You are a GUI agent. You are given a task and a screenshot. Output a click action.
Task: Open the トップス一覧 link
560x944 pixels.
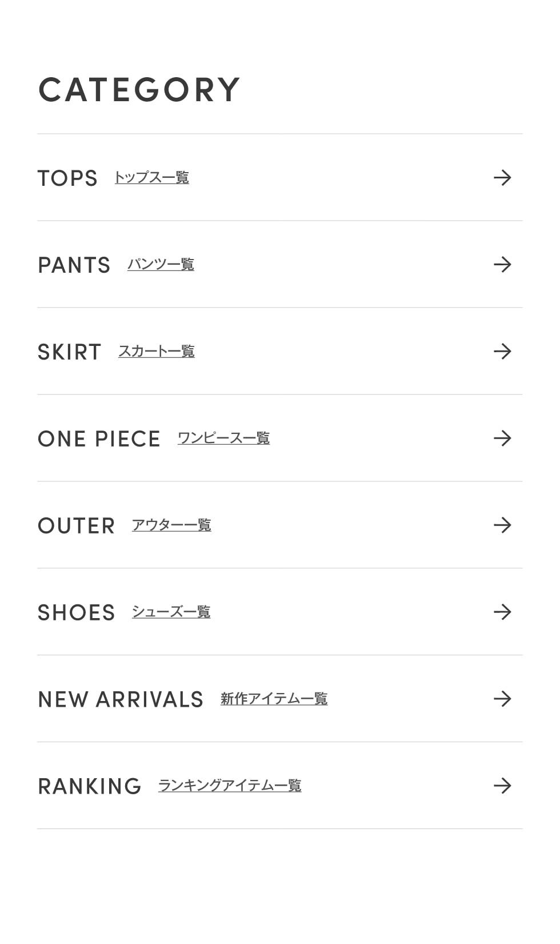point(151,178)
